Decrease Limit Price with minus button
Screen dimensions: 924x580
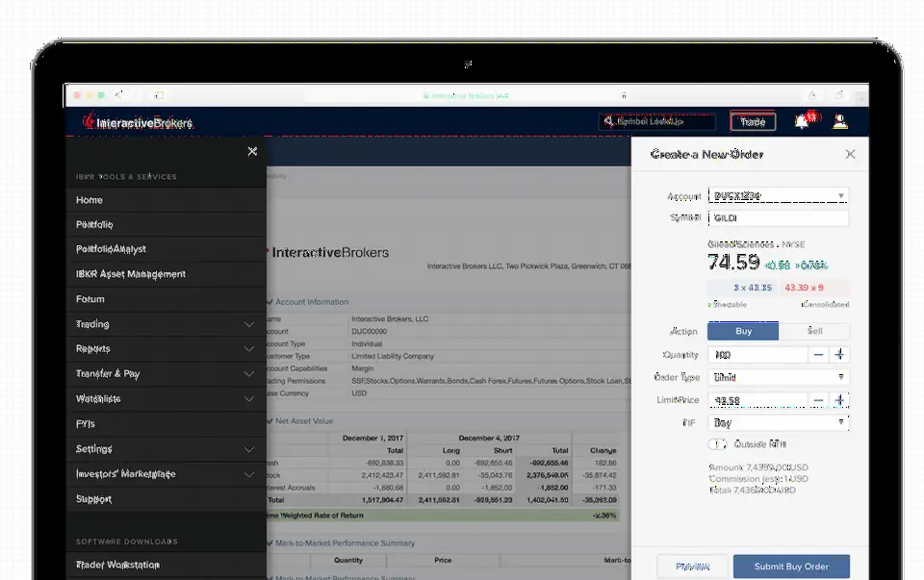click(818, 400)
